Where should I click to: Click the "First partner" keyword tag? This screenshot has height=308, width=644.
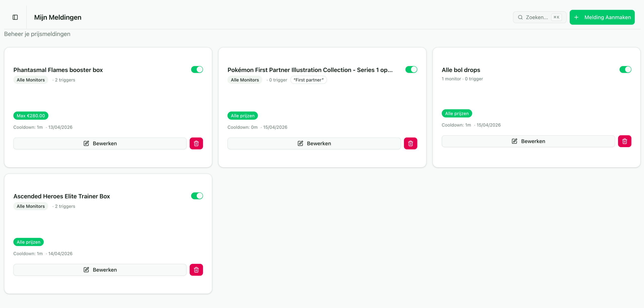pyautogui.click(x=308, y=80)
